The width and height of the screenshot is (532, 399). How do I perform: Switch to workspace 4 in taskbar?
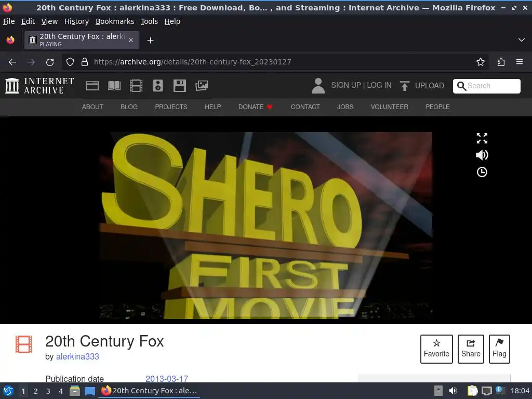coord(61,391)
